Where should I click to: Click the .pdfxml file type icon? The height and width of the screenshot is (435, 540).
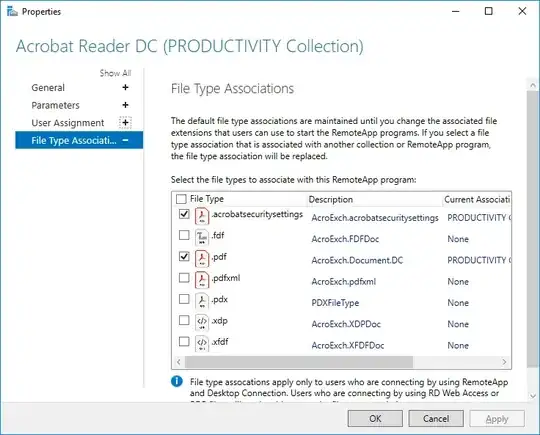click(x=202, y=280)
